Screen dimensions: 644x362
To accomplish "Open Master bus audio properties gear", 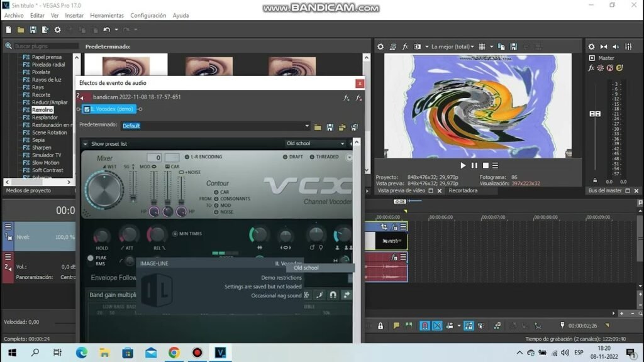I will click(x=591, y=47).
